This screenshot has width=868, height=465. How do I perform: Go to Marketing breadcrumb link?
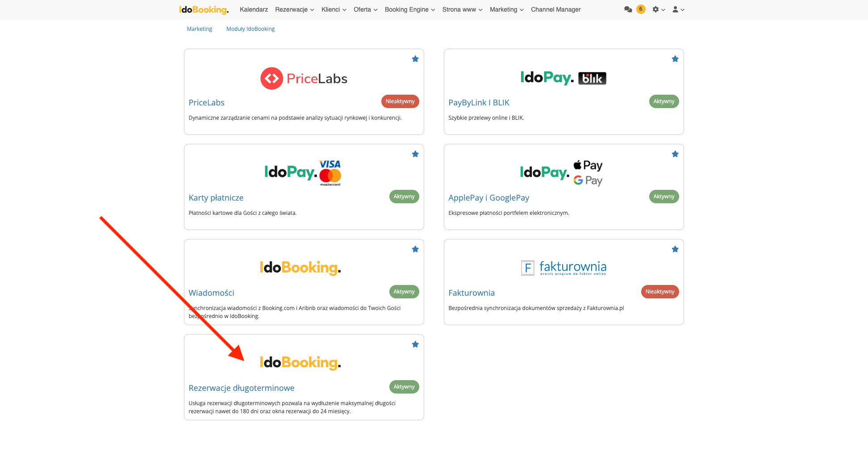click(x=200, y=29)
